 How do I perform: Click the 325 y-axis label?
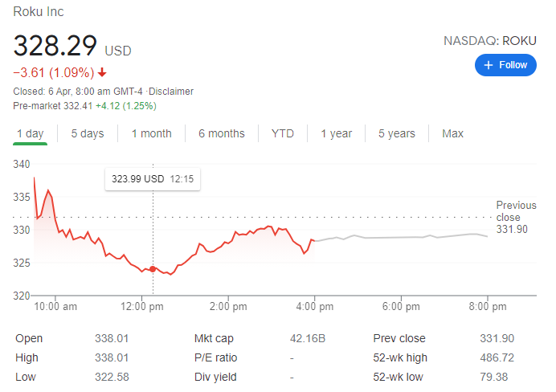(x=22, y=263)
